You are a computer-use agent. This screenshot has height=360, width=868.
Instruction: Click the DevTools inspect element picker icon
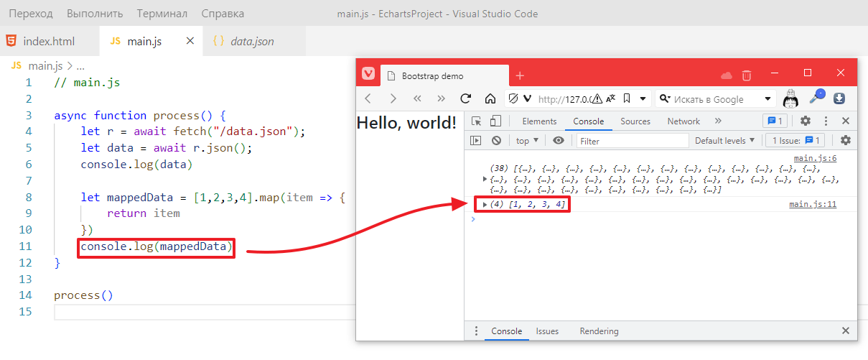point(476,121)
